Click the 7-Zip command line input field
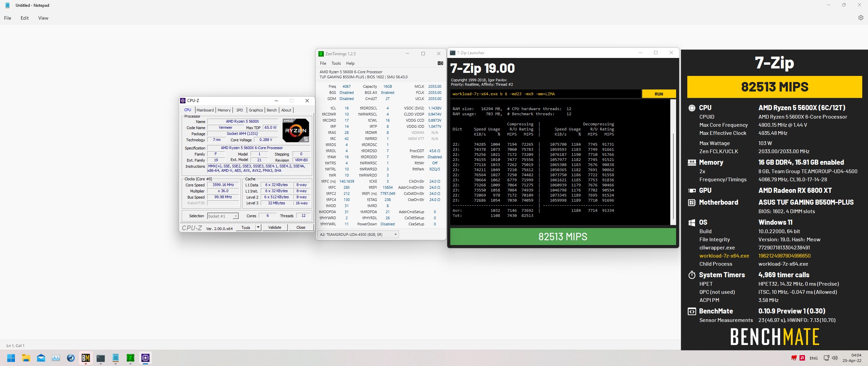The width and height of the screenshot is (868, 366). pos(545,94)
